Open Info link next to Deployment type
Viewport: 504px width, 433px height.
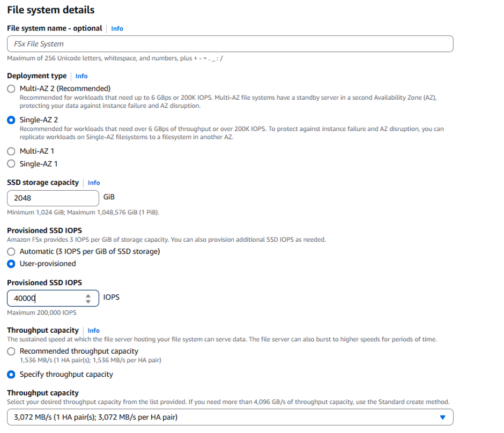pyautogui.click(x=81, y=76)
